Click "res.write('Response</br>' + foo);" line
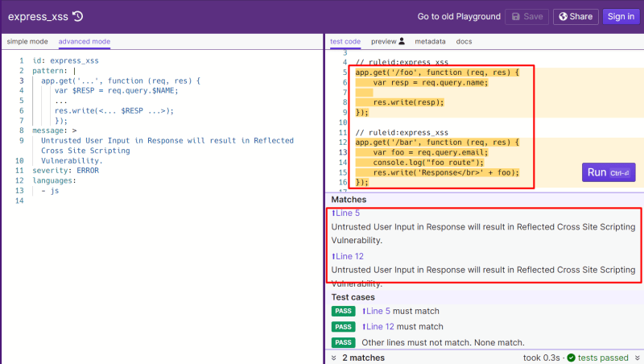644x364 pixels. pos(446,172)
